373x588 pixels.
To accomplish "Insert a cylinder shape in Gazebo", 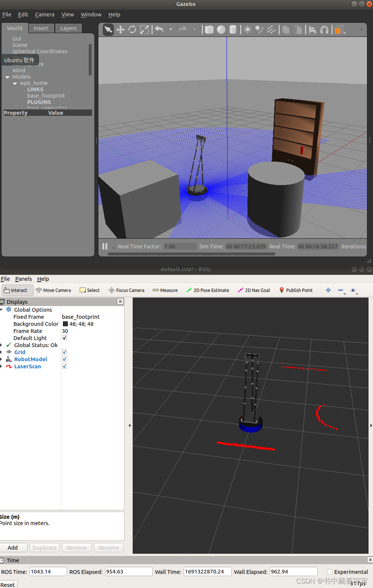I will pyautogui.click(x=233, y=29).
